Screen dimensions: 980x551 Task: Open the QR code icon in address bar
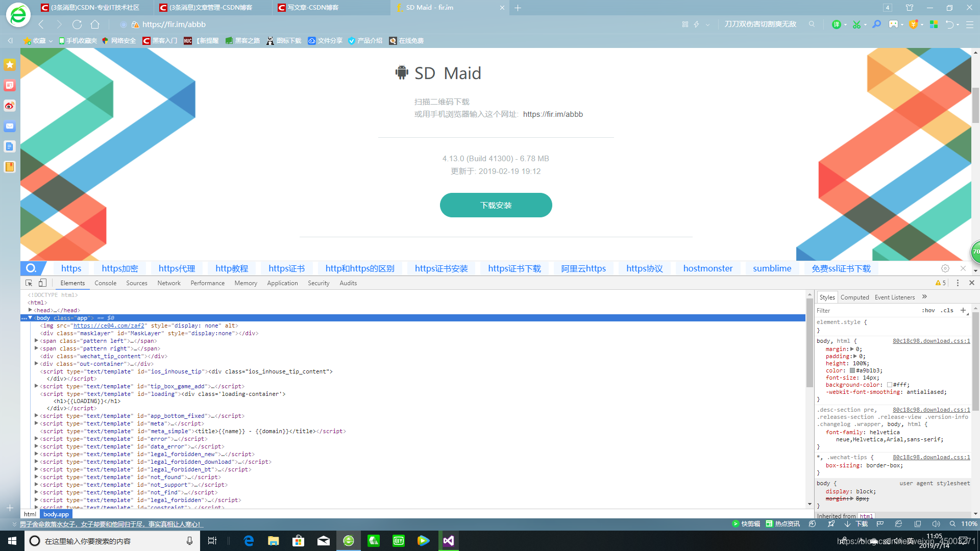click(x=685, y=24)
